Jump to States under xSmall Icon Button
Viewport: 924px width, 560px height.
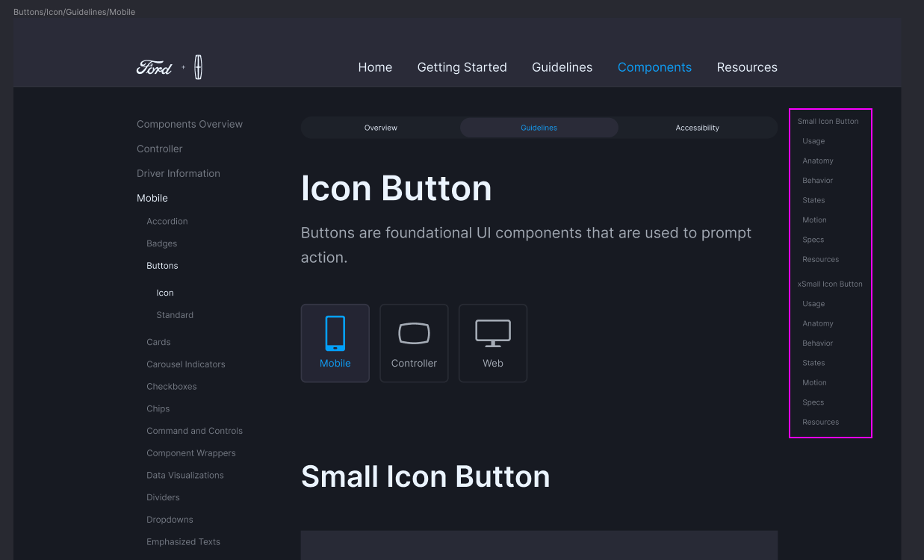(813, 363)
